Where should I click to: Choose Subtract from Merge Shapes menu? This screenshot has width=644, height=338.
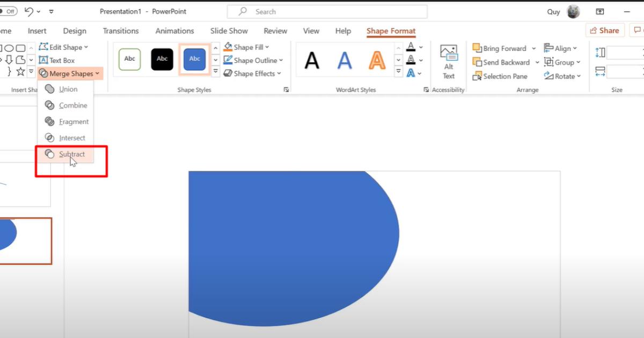click(x=71, y=154)
